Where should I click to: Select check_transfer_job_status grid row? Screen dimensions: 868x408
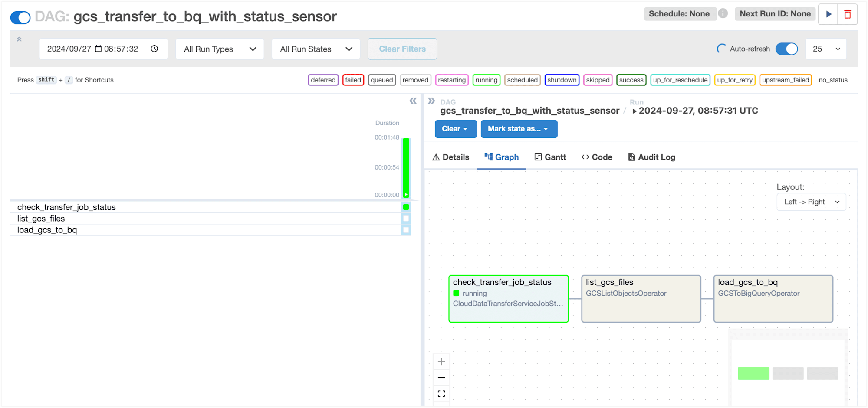click(210, 207)
